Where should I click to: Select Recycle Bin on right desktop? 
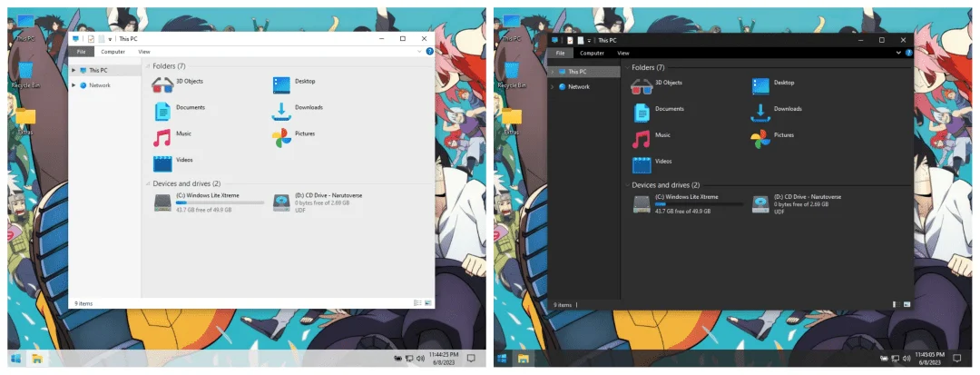click(511, 74)
